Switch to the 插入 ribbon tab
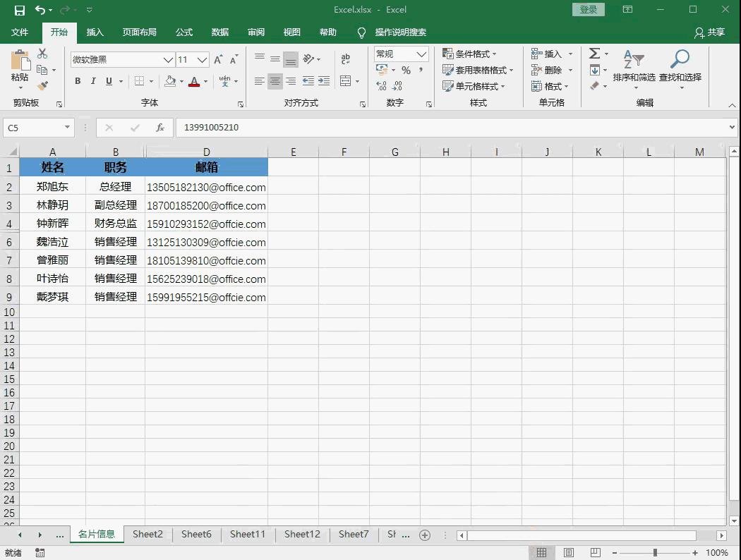Image resolution: width=741 pixels, height=560 pixels. point(95,32)
